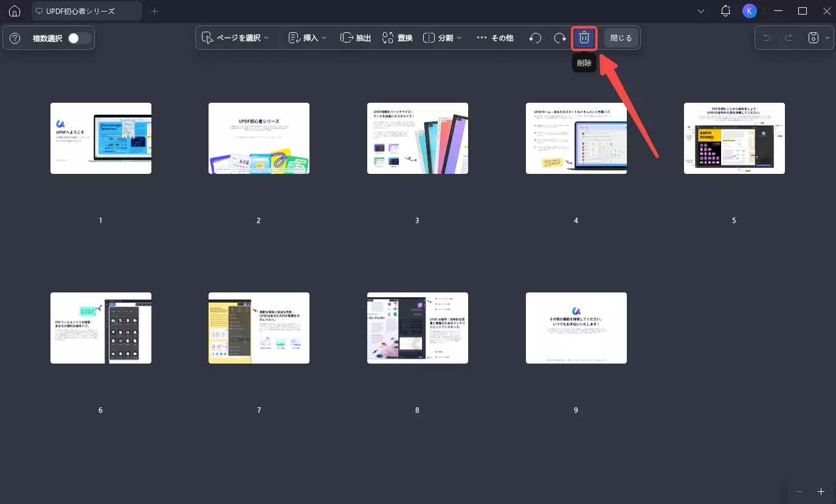
Task: Expand the tab list chevron in the title bar
Action: (701, 11)
